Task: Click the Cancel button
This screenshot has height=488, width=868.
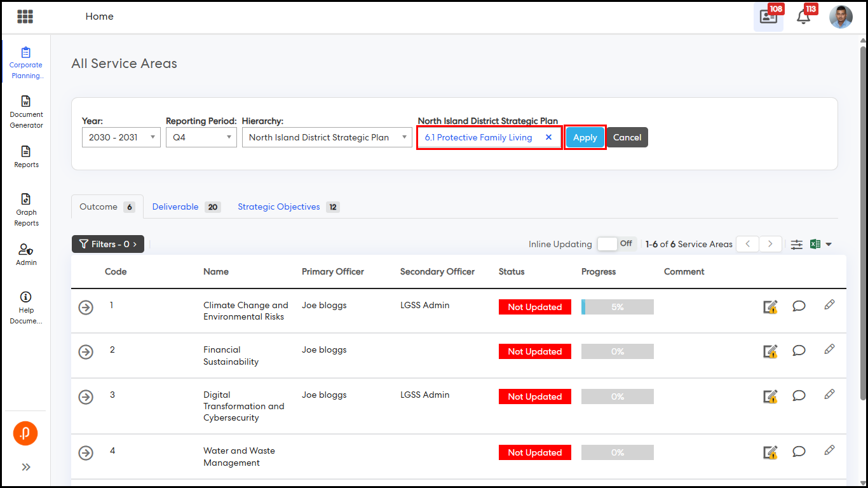Action: click(627, 137)
